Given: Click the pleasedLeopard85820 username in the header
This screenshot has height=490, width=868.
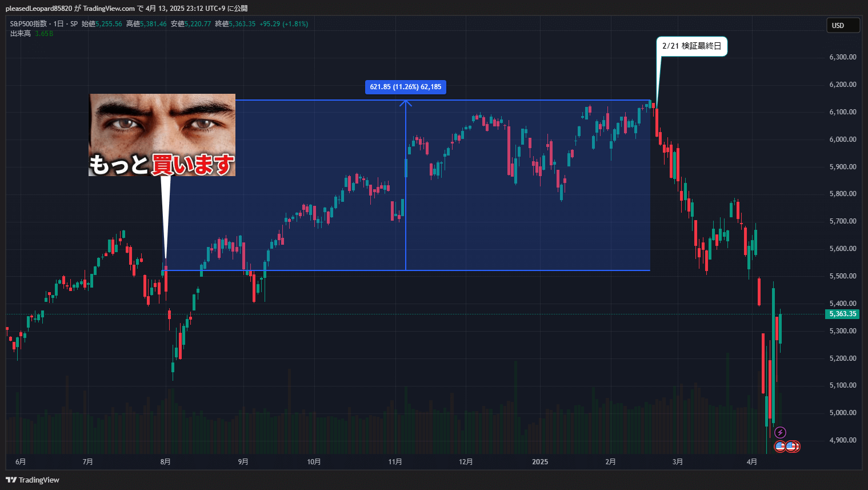Looking at the screenshot, I should click(39, 9).
